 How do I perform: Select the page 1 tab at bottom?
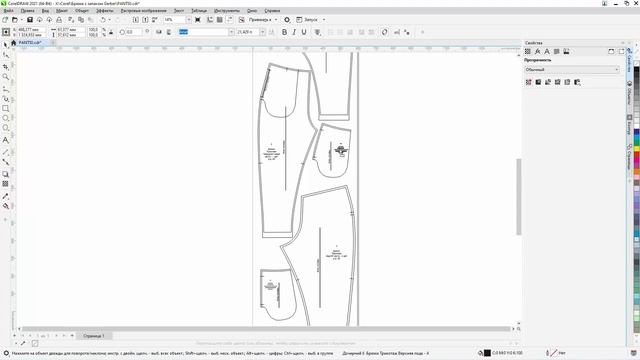tap(94, 336)
